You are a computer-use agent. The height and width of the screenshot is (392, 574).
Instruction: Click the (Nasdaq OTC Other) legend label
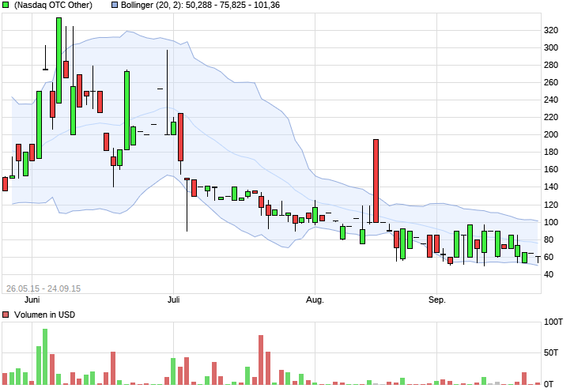pyautogui.click(x=53, y=5)
